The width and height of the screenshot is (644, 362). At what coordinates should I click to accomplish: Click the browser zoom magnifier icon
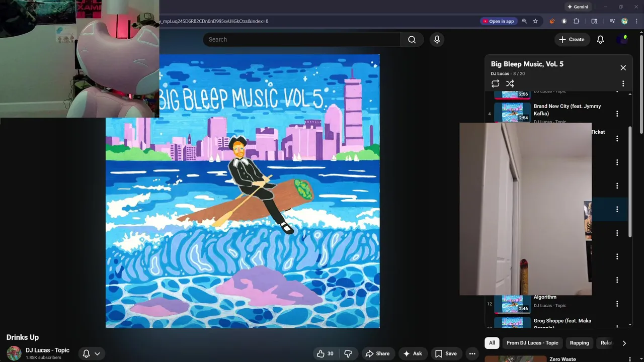pyautogui.click(x=524, y=21)
